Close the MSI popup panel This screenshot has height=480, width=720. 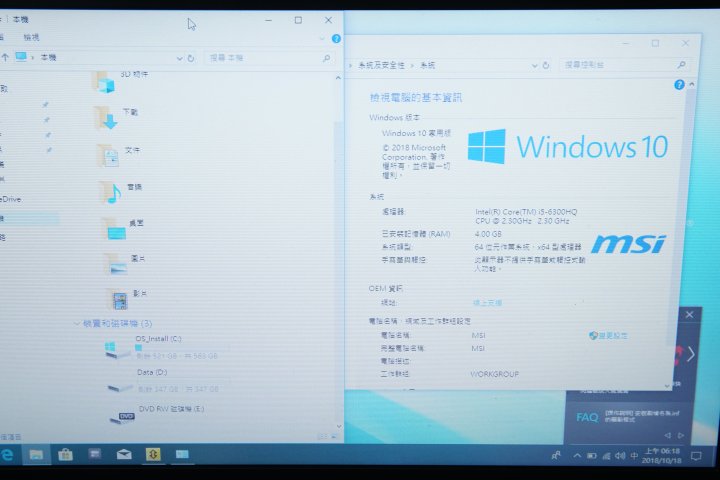click(x=690, y=315)
